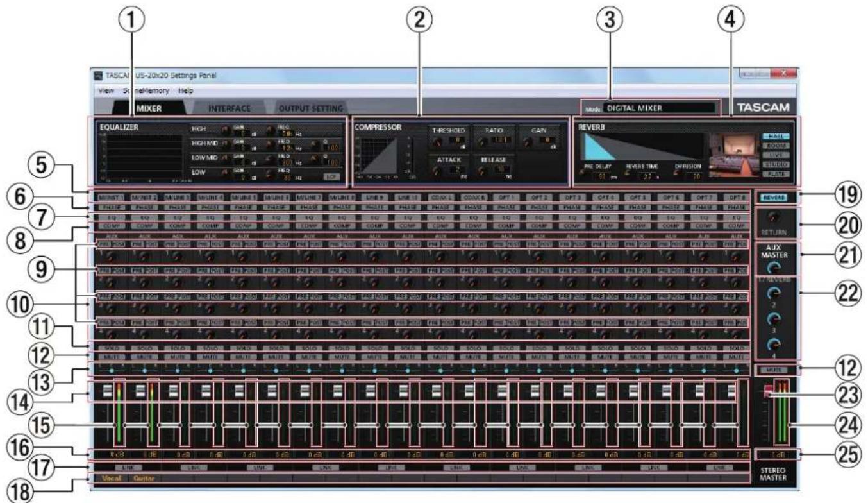Select the MIC/INST 1 channel label

point(112,197)
